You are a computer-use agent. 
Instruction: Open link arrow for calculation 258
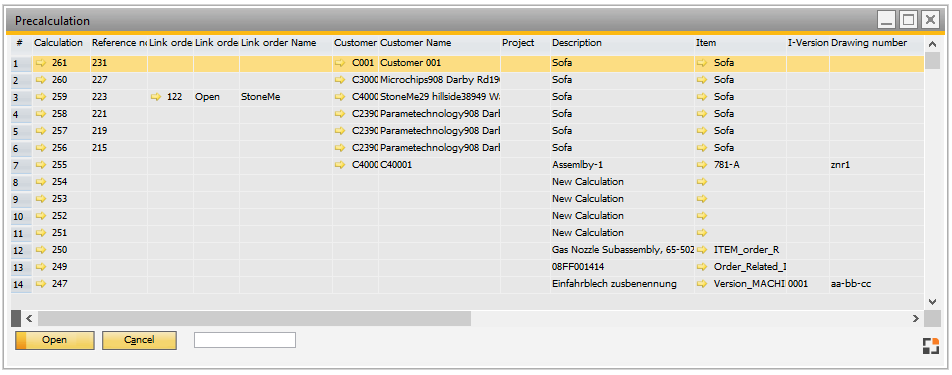(x=41, y=113)
